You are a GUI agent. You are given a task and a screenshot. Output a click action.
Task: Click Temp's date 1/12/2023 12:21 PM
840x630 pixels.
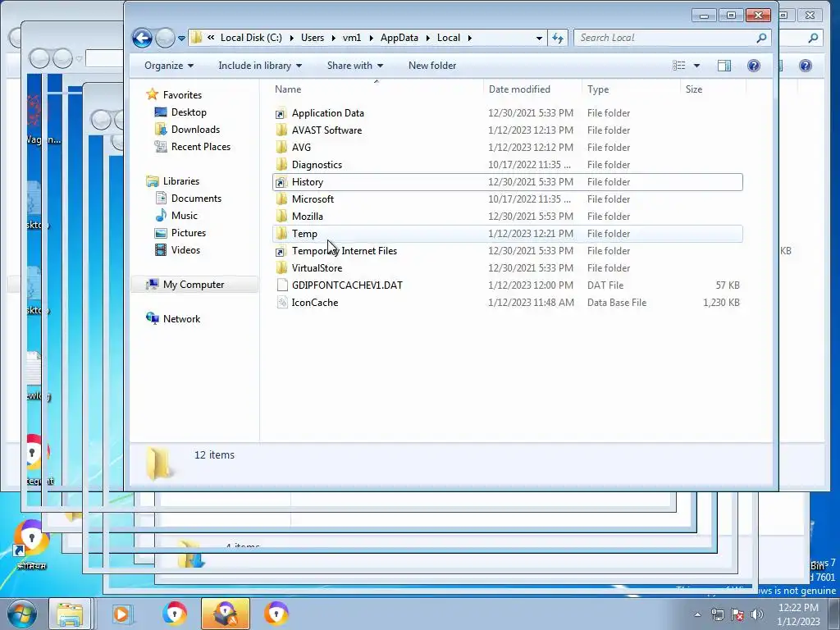click(x=531, y=234)
